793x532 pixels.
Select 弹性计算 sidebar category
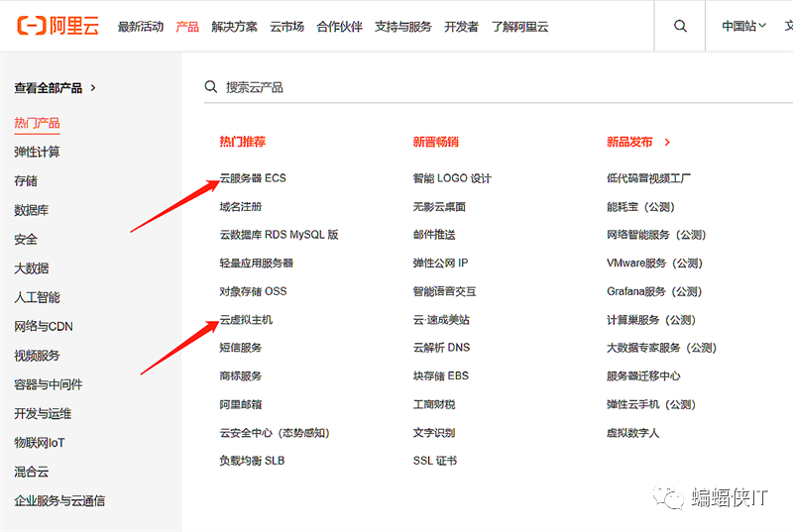(37, 153)
